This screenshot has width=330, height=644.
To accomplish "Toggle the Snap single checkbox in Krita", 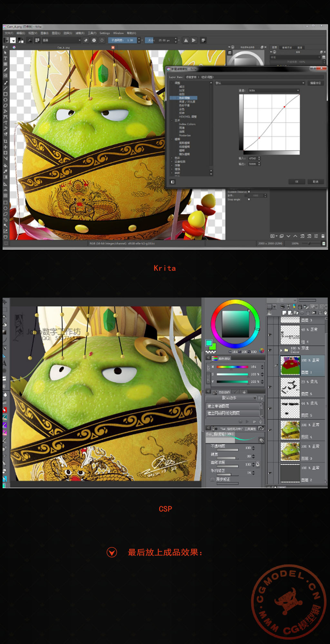I will [249, 199].
